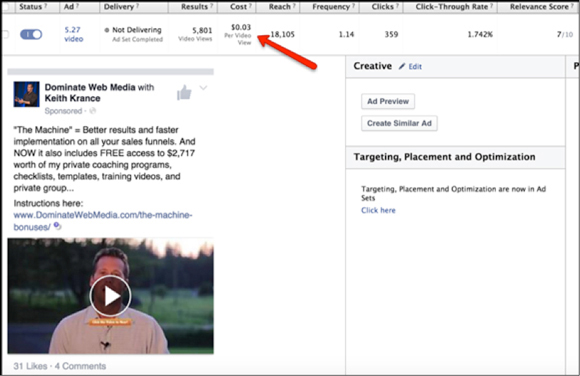The image size is (580, 376).
Task: Open Keith Krance profile name link
Action: pos(72,98)
